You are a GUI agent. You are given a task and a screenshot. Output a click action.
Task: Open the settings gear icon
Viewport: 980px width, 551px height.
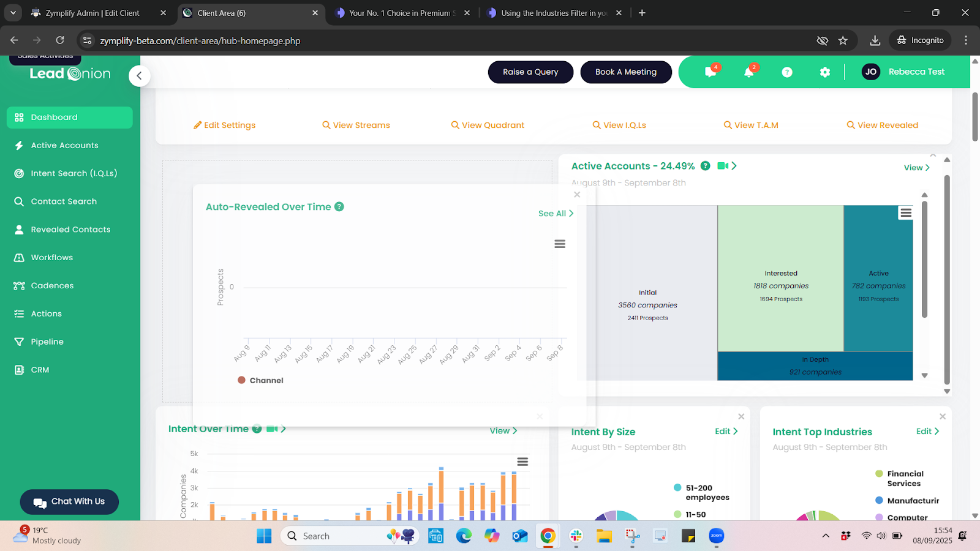[825, 72]
